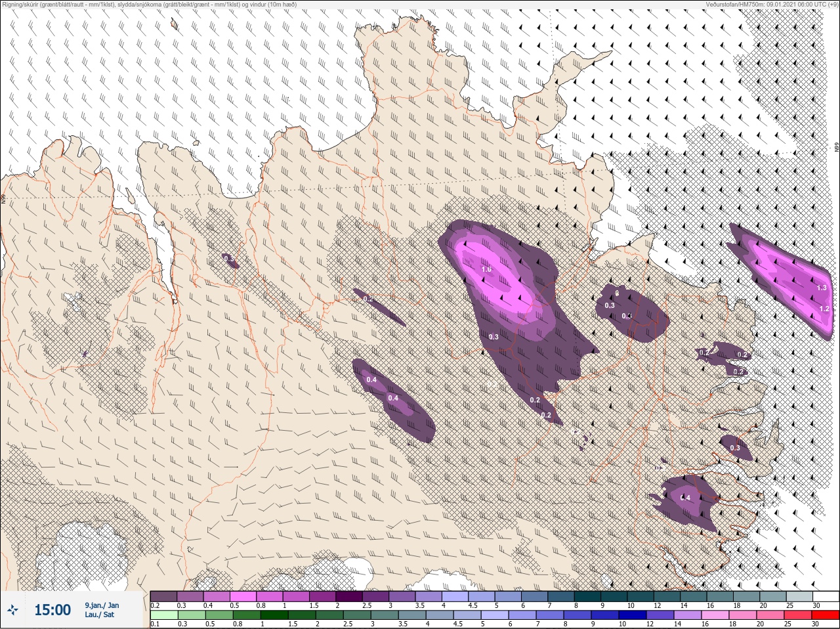
Task: Click the 1.3 precipitation value on the map
Action: (x=822, y=288)
